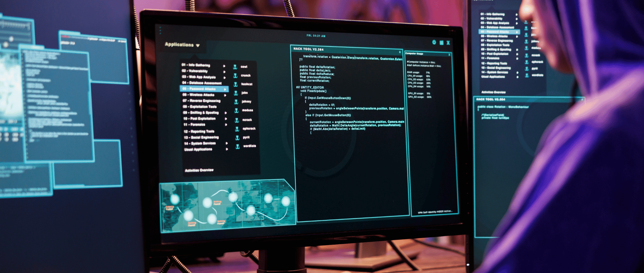Click the RAM usage readout
Screen dimensions: 644x273
(x=419, y=72)
